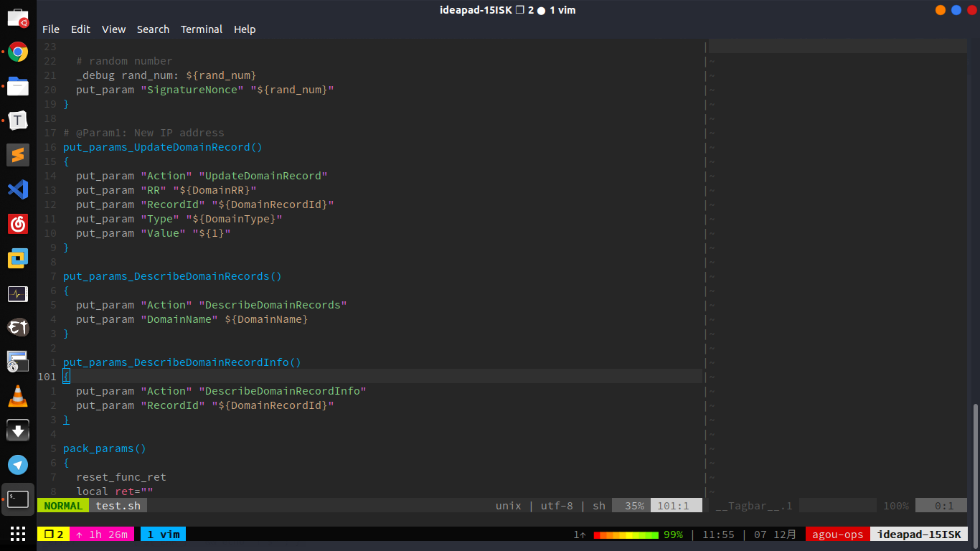The image size is (980, 551).
Task: Open Ubuntu Software from the dock
Action: 18,17
